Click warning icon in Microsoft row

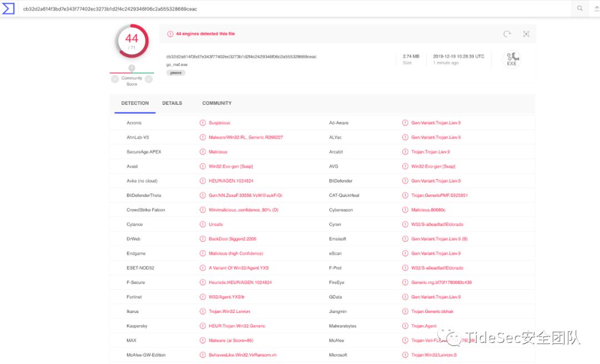(x=405, y=355)
